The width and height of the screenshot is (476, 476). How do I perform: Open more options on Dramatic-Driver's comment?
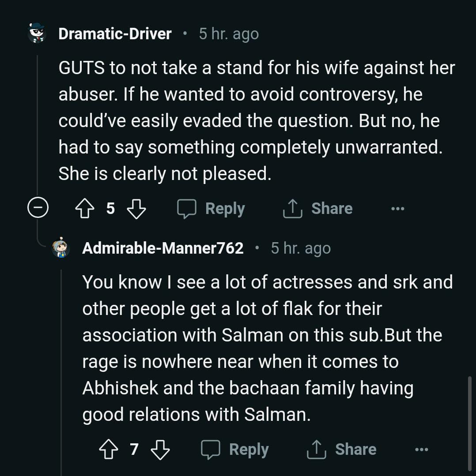pos(397,209)
